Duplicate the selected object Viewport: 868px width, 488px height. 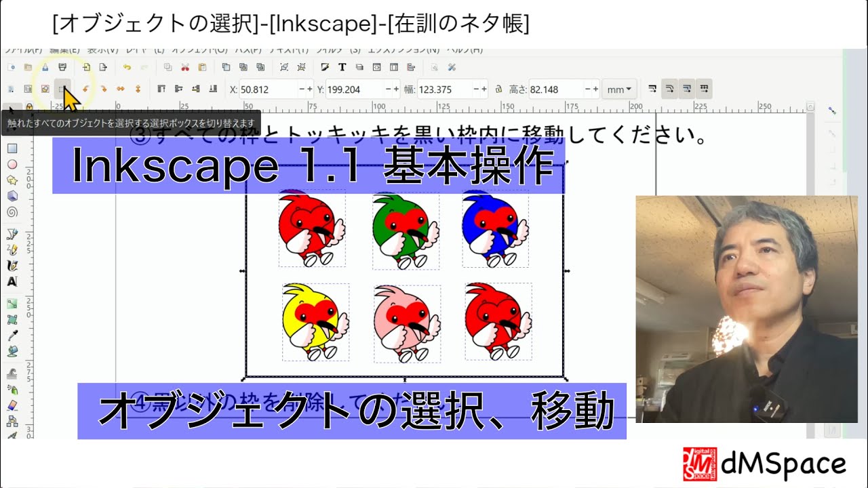tap(226, 67)
